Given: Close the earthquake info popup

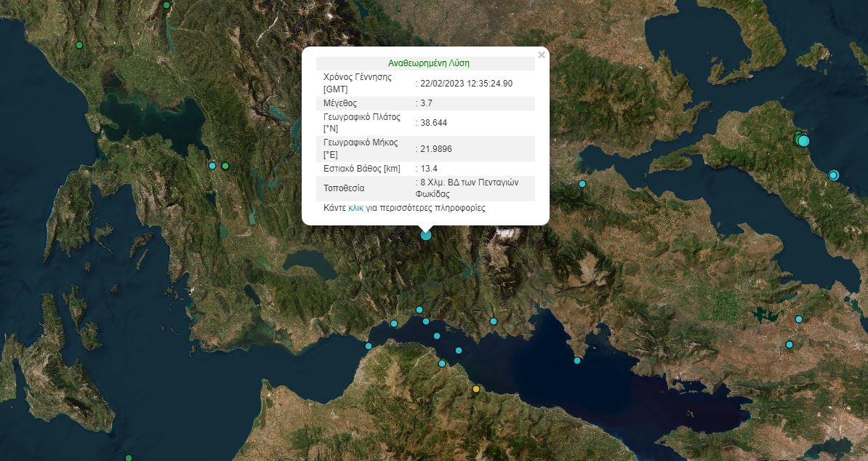Looking at the screenshot, I should click(541, 55).
